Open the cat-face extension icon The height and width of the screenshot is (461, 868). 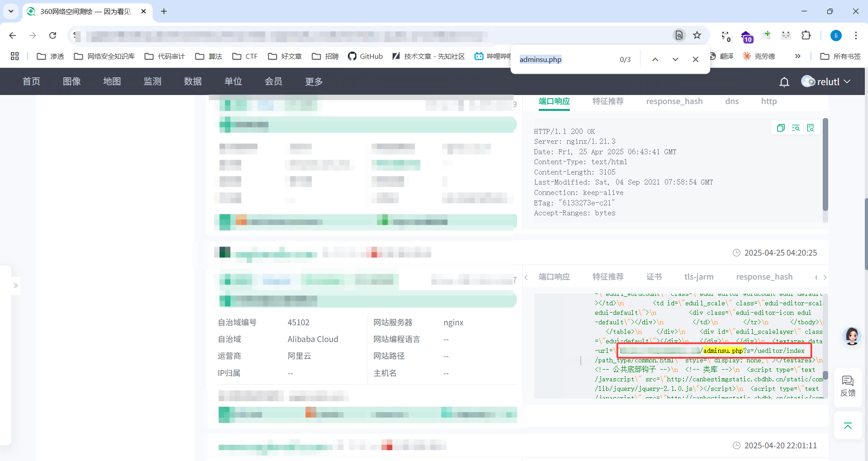[786, 35]
